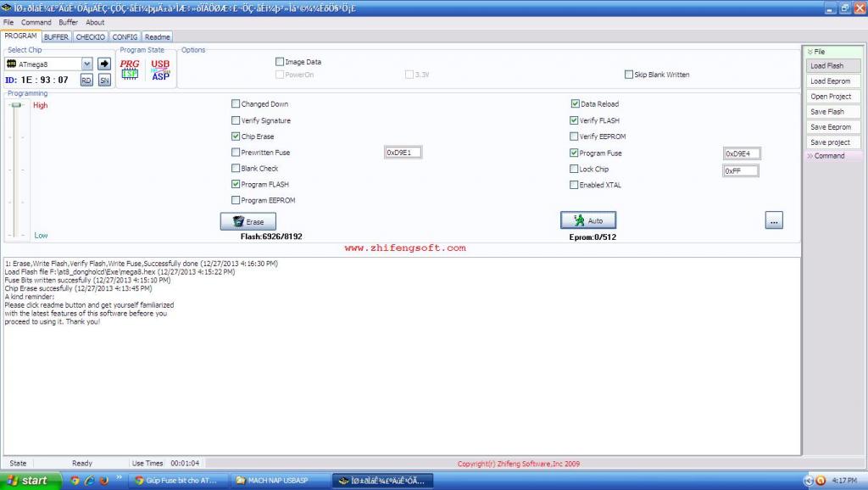
Task: Click the application icon in title bar
Action: [7, 8]
